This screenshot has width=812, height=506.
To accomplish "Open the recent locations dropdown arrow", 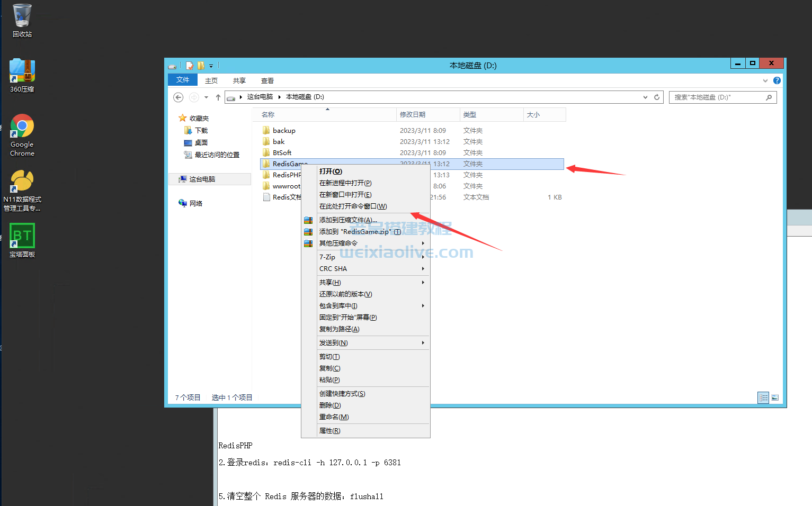I will point(206,97).
